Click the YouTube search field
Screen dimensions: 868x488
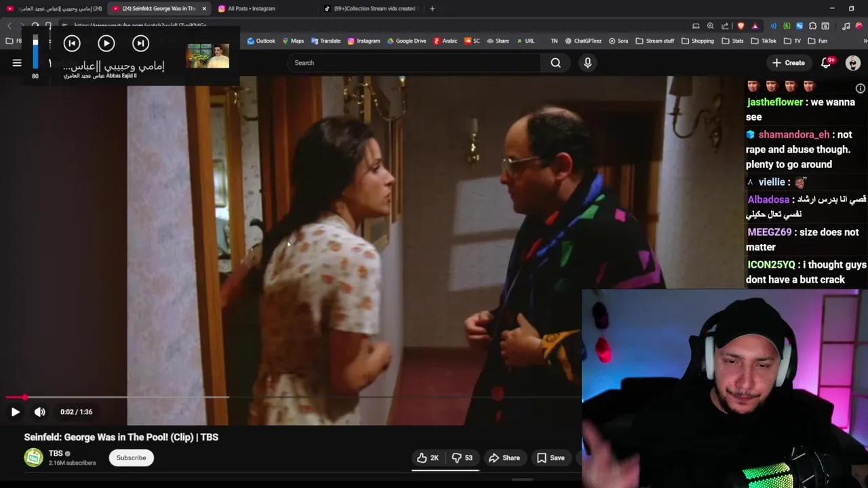[x=414, y=63]
